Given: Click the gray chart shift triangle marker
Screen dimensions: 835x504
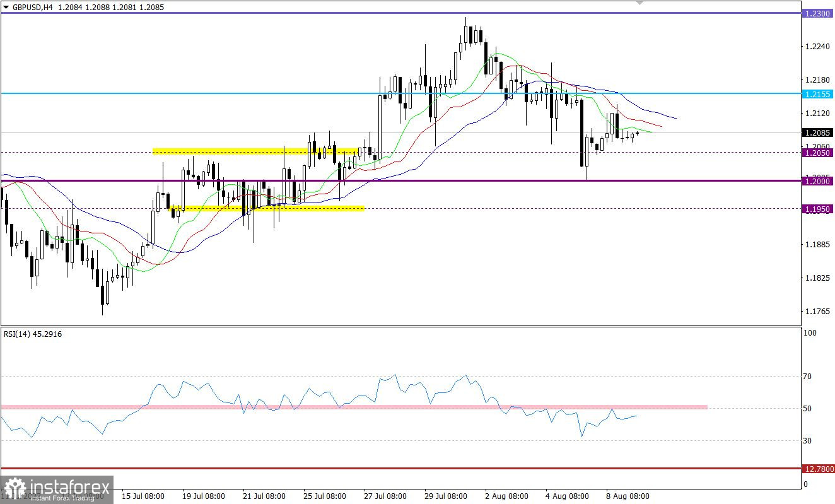Looking at the screenshot, I should click(640, 3).
